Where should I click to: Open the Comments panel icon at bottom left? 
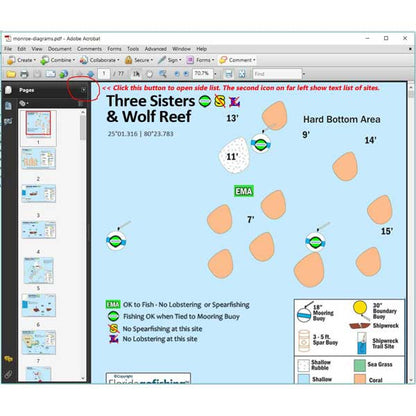[x=8, y=359]
